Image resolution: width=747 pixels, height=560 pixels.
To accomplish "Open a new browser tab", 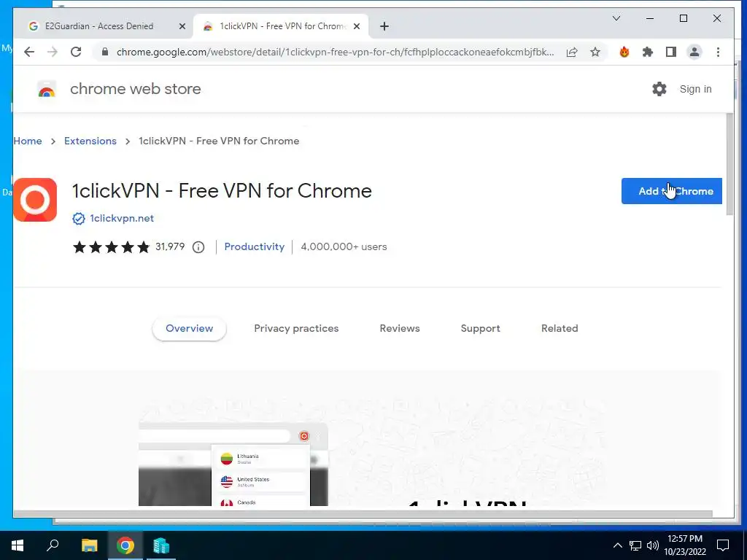I will point(384,26).
